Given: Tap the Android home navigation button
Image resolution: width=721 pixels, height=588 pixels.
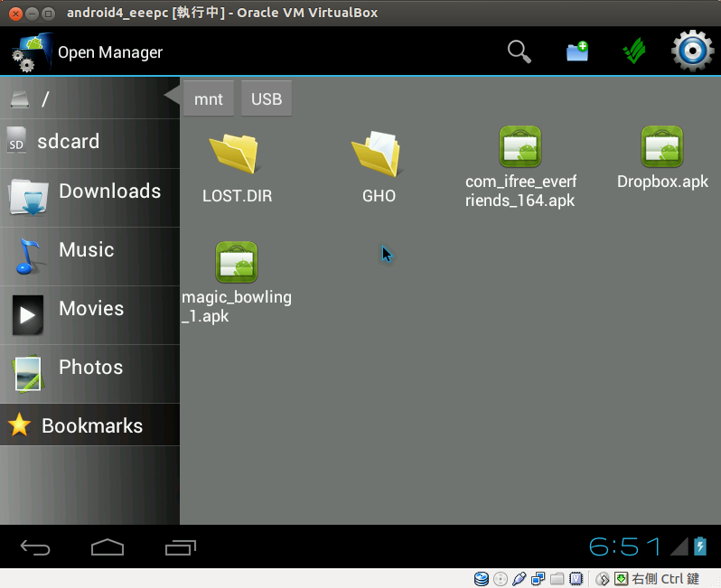Looking at the screenshot, I should pyautogui.click(x=108, y=547).
